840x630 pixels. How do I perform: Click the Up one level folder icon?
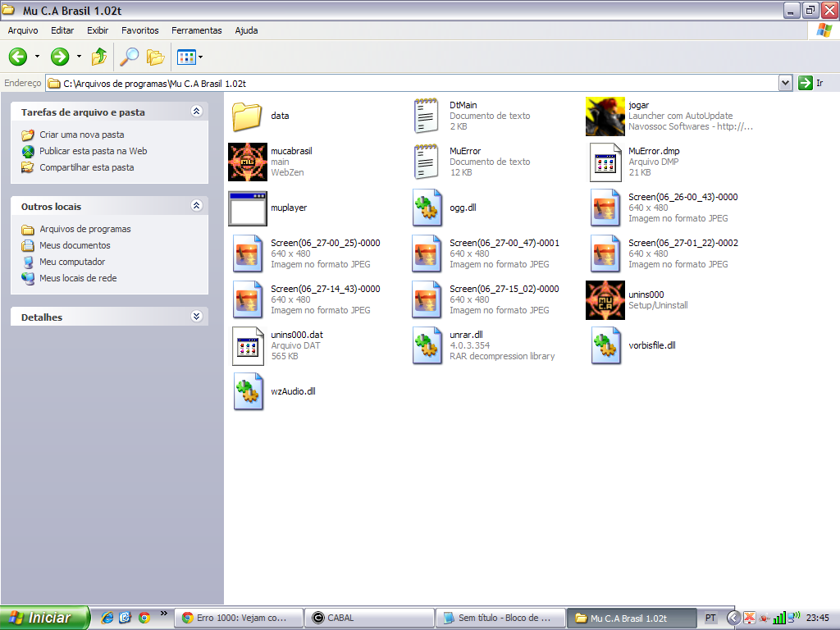[x=99, y=57]
